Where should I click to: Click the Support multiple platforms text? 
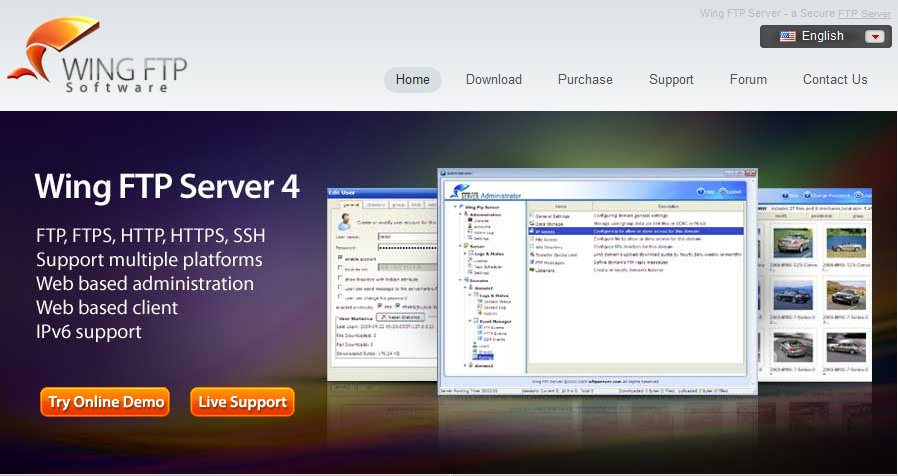pos(149,259)
